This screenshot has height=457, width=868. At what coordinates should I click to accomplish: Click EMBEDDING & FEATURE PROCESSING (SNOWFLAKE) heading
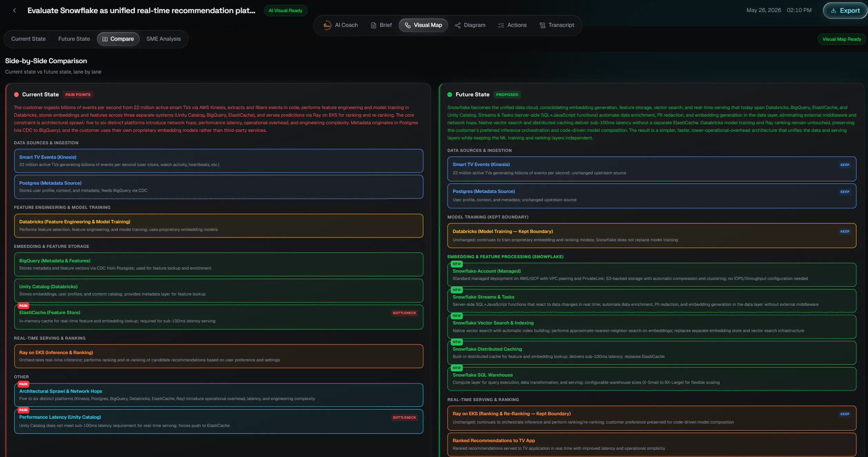pos(505,257)
